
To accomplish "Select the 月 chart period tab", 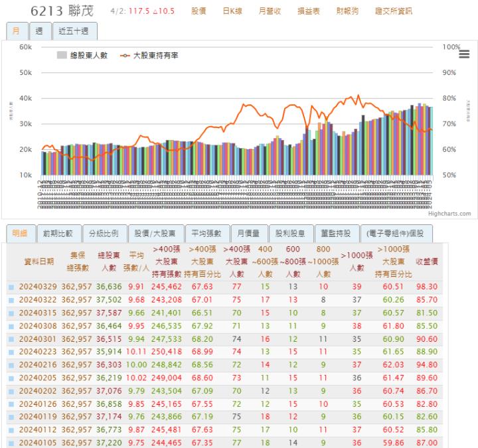I will click(x=17, y=31).
